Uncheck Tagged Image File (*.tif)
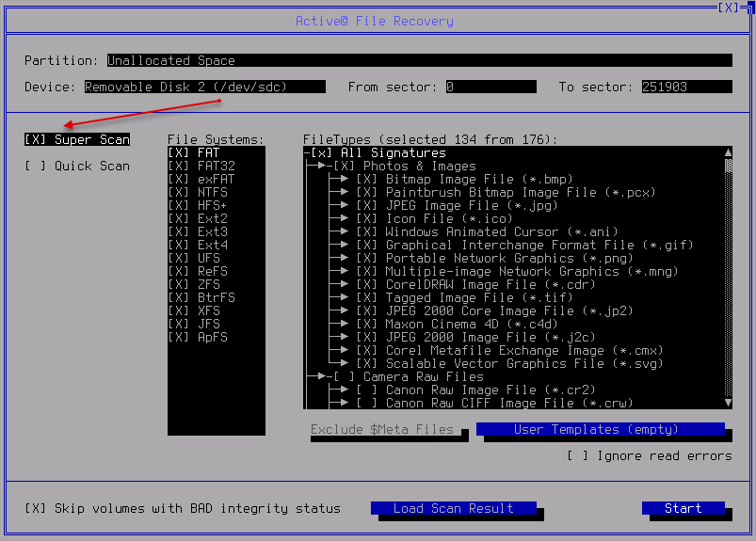Viewport: 756px width, 541px height. [x=367, y=297]
